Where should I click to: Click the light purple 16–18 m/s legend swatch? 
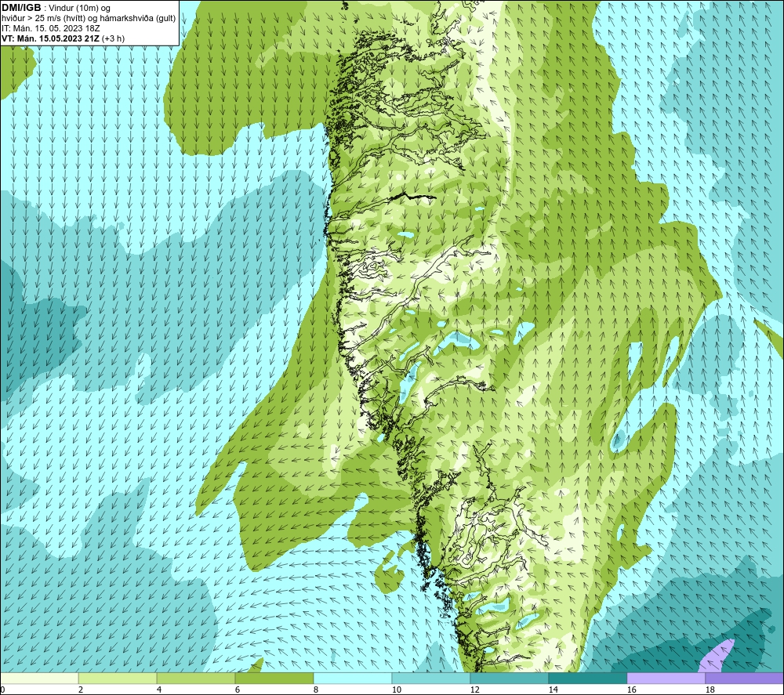click(x=666, y=678)
